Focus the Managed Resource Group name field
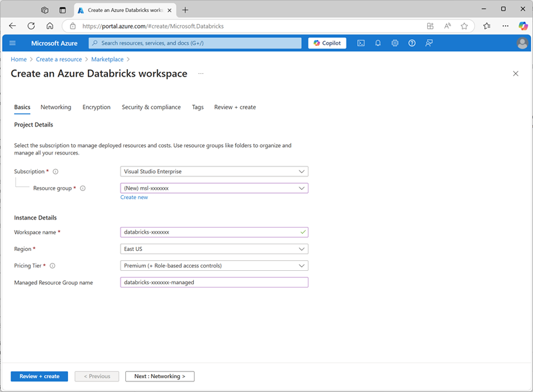Viewport: 533px width, 392px height. tap(214, 282)
